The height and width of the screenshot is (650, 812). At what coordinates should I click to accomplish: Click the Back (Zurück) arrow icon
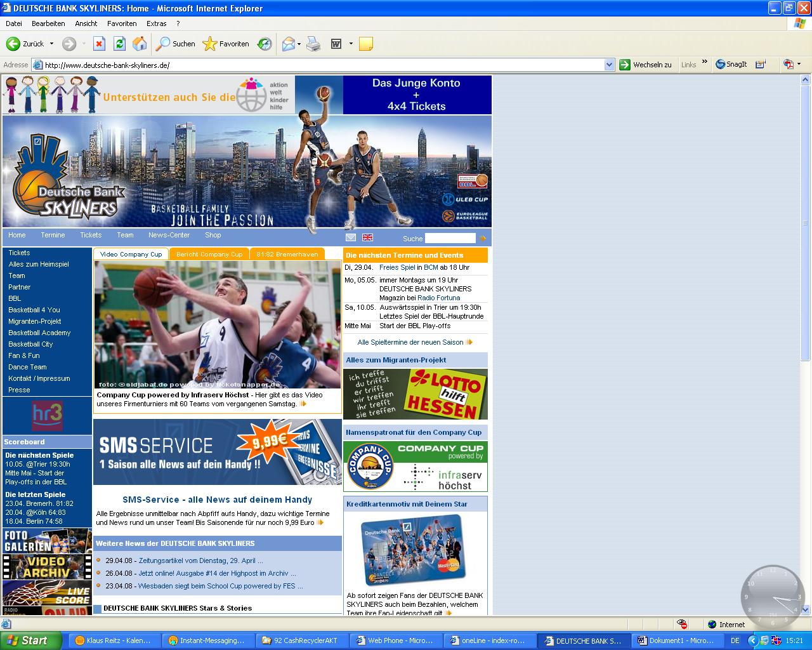[x=13, y=44]
